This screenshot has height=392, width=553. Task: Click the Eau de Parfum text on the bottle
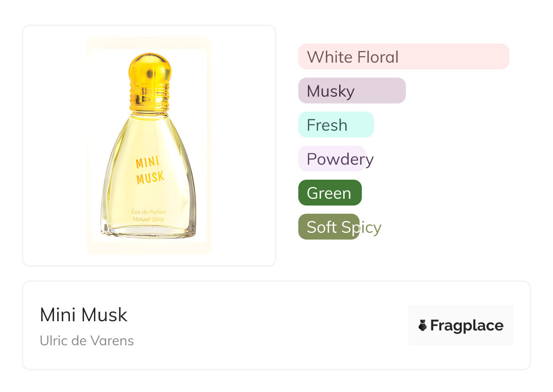click(x=148, y=212)
